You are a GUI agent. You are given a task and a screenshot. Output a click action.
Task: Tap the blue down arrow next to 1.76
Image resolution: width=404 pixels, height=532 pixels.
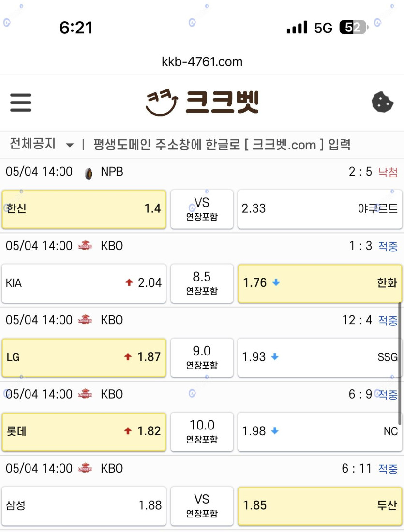[276, 282]
